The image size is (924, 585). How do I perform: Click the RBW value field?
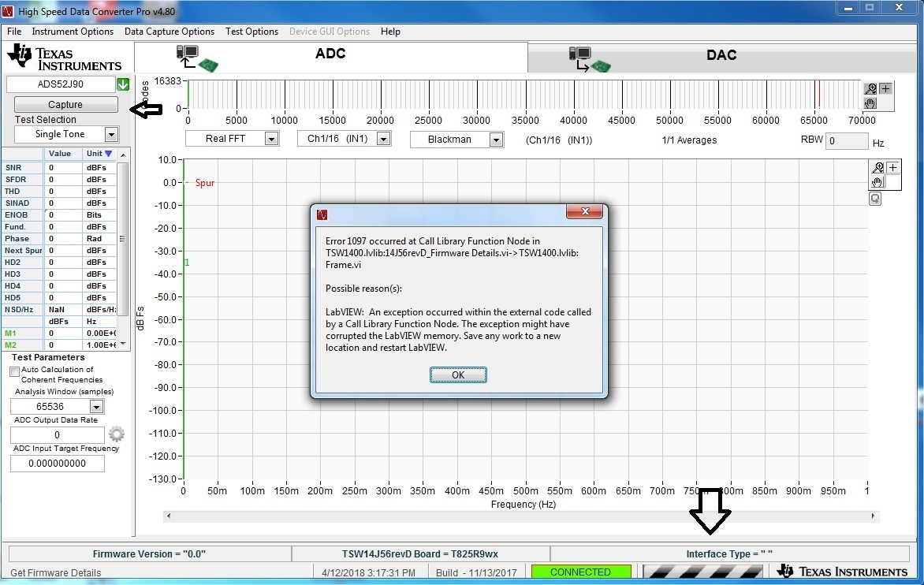tap(846, 141)
